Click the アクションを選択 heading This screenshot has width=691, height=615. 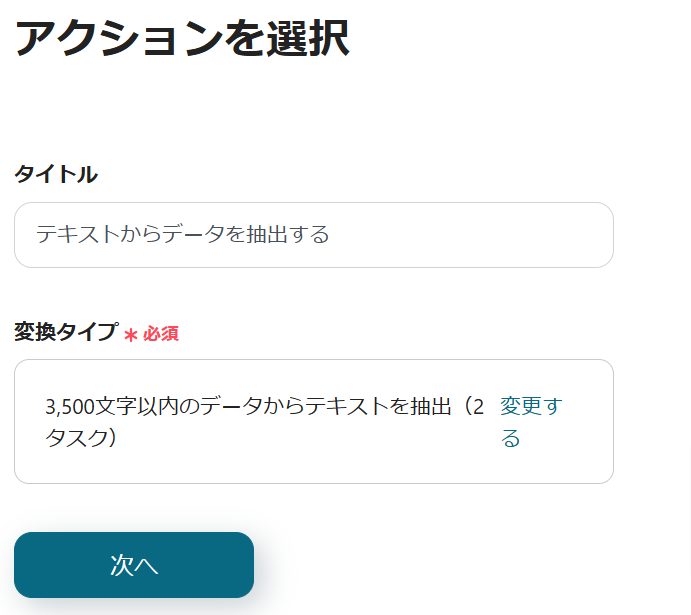point(181,39)
